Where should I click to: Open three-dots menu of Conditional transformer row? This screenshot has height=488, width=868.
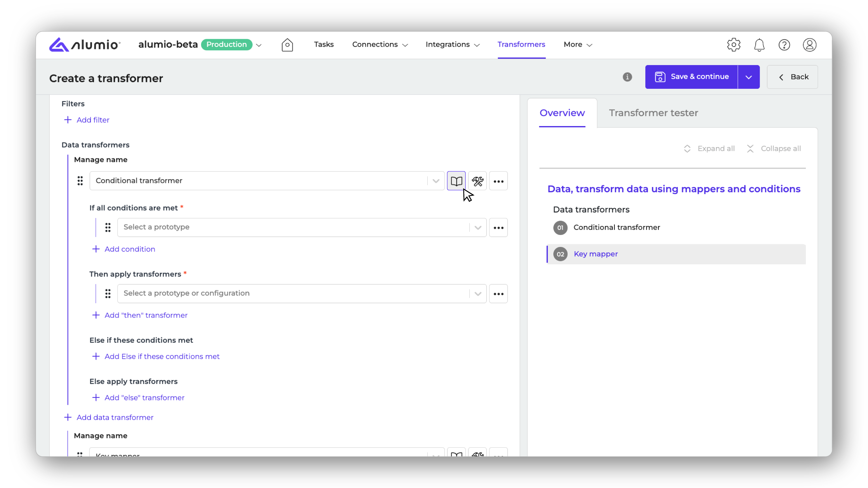click(x=498, y=181)
